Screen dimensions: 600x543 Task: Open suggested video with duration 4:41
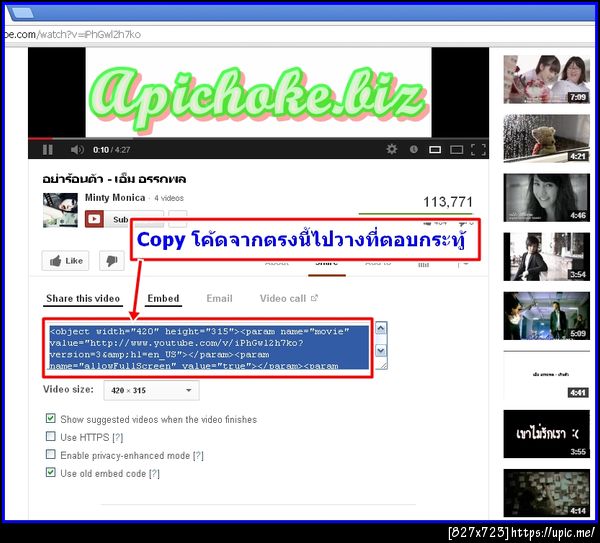click(x=546, y=375)
